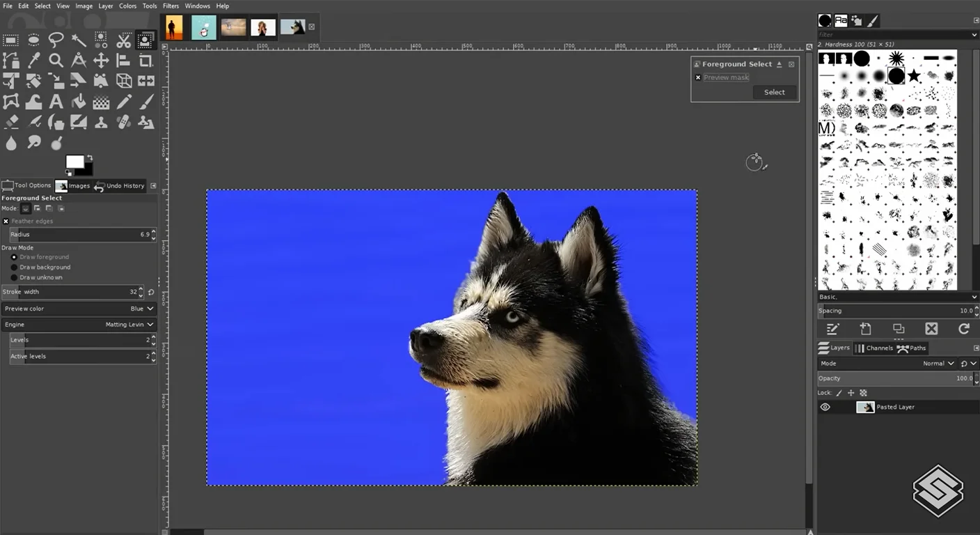The width and height of the screenshot is (980, 535).
Task: Select the Ellipse Select tool
Action: (x=33, y=40)
